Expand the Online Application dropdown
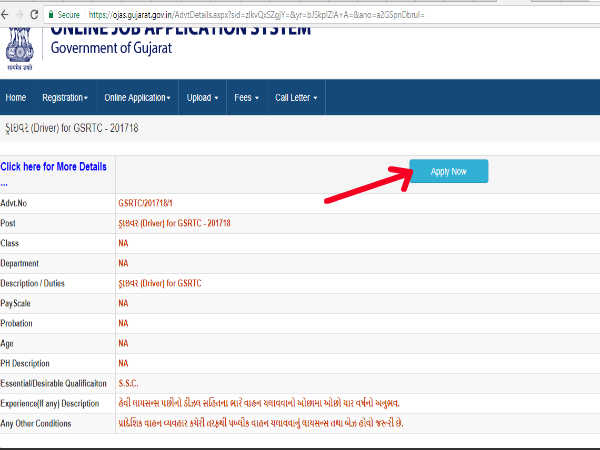The width and height of the screenshot is (600, 450). pyautogui.click(x=137, y=98)
